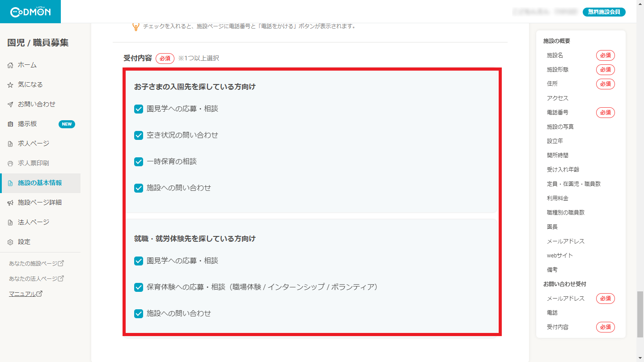Open 求人ページ in the sidebar
644x362 pixels.
(34, 143)
